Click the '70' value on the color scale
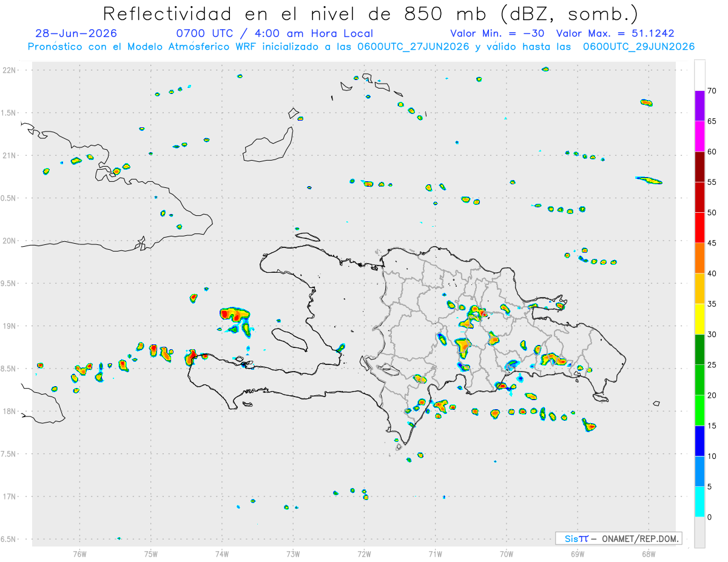This screenshot has height=562, width=728. [712, 91]
